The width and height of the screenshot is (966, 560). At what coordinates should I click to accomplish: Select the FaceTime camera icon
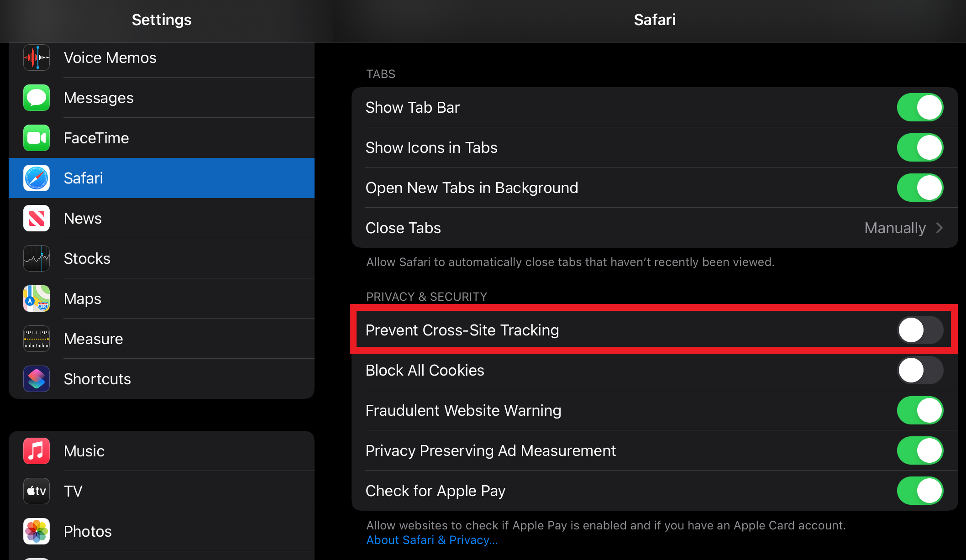tap(37, 138)
